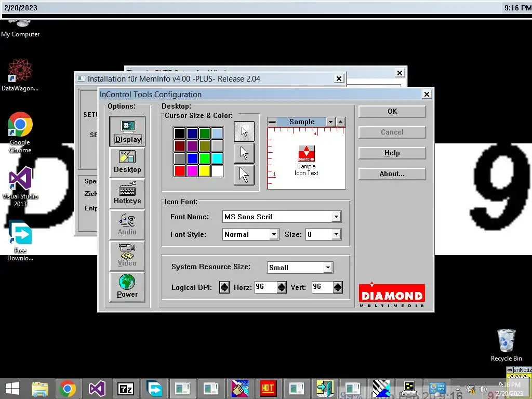Pick the cyan cursor color swatch
Viewport: 532px width, 399px height.
[x=217, y=158]
